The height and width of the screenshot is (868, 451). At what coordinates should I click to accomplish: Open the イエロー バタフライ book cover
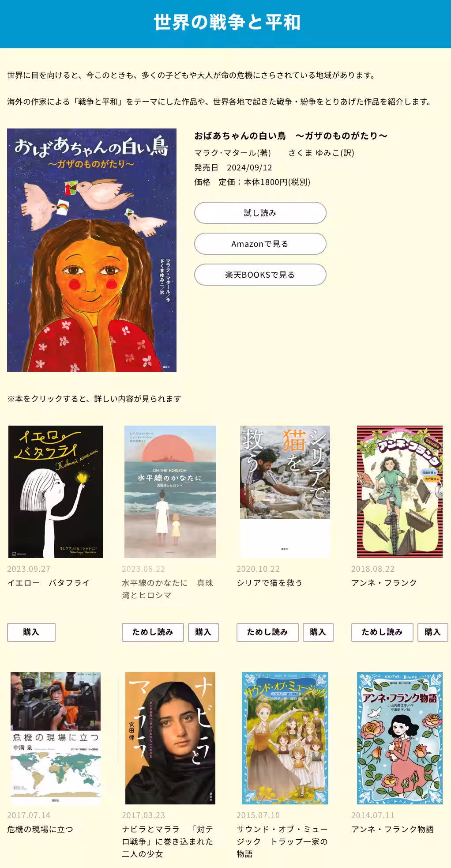coord(56,492)
